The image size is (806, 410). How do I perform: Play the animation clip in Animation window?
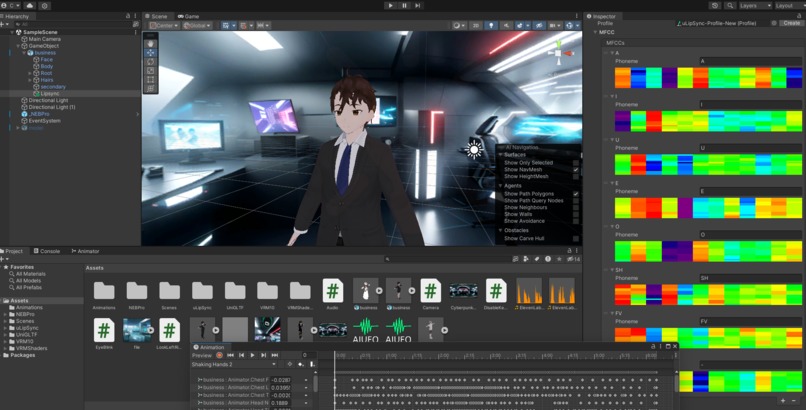pos(252,355)
